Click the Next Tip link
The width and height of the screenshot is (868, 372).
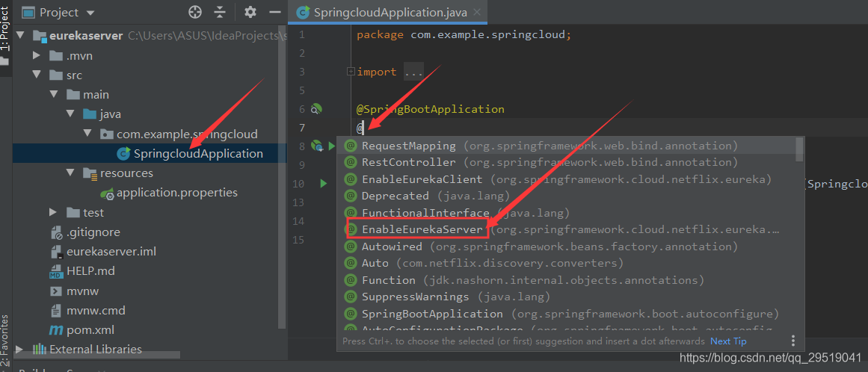tap(728, 341)
